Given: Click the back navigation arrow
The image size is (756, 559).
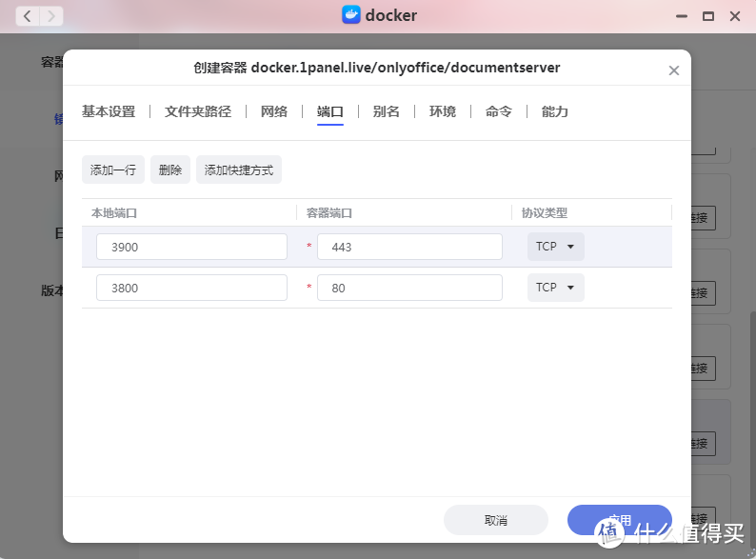Looking at the screenshot, I should click(27, 16).
